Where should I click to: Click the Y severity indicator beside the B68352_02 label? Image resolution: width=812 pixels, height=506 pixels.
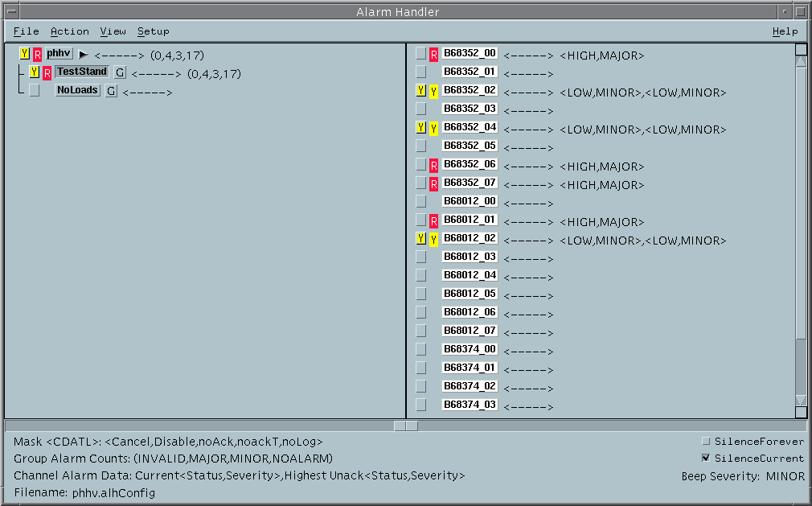(x=434, y=92)
